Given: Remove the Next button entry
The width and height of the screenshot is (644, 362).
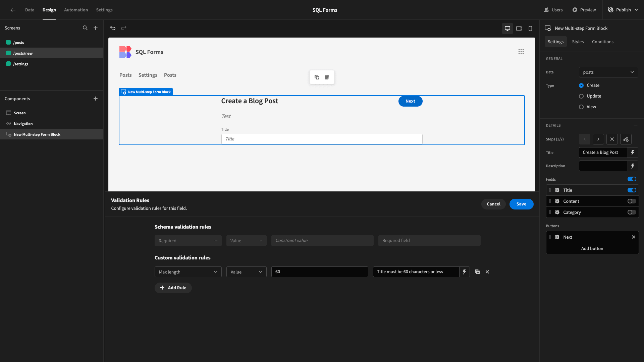Looking at the screenshot, I should click(634, 237).
